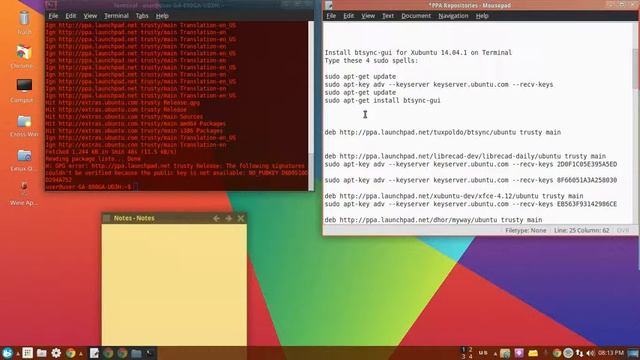Click the 08:13 PM panel clock
The image size is (640, 360).
(611, 353)
